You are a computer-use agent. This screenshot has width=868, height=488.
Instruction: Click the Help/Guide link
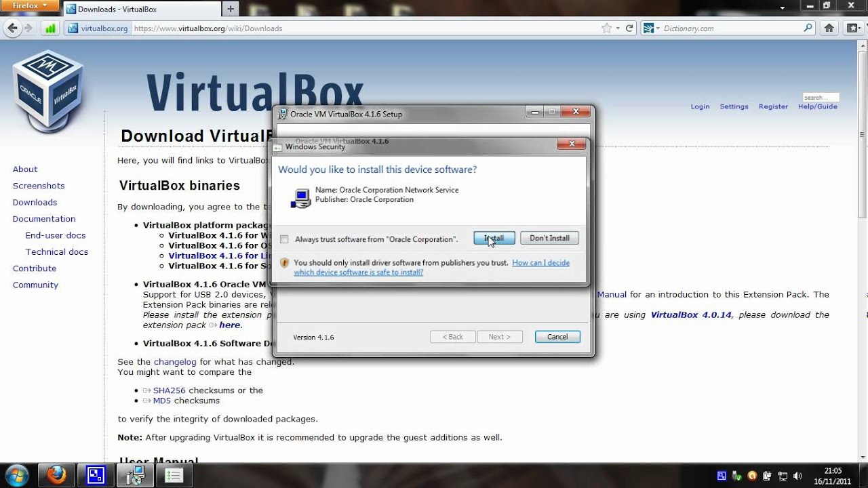(818, 106)
